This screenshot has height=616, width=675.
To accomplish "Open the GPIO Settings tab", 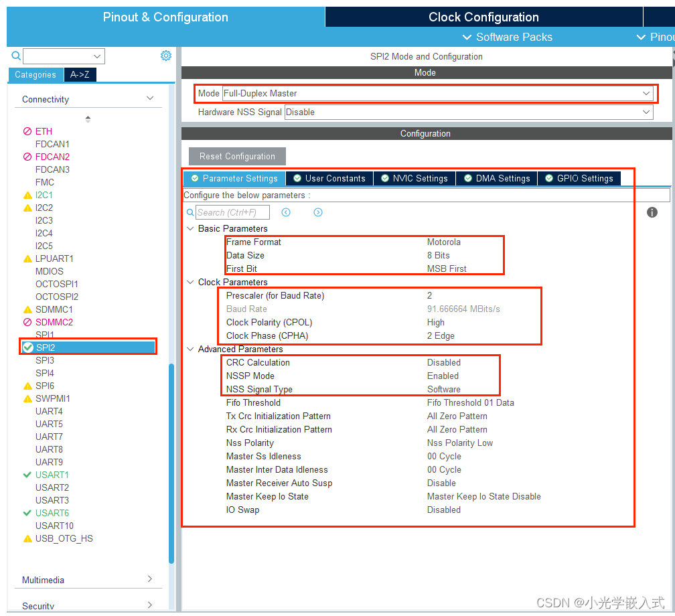I will pos(579,178).
